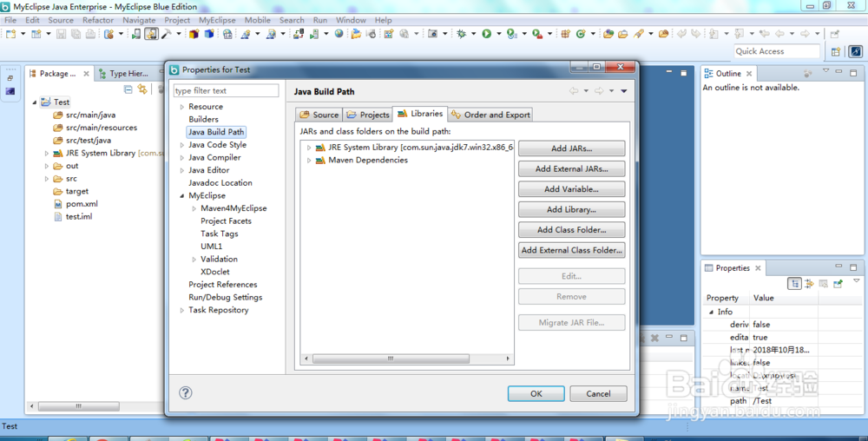This screenshot has height=441, width=868.
Task: Click the New wizard toolbar icon
Action: (x=10, y=34)
